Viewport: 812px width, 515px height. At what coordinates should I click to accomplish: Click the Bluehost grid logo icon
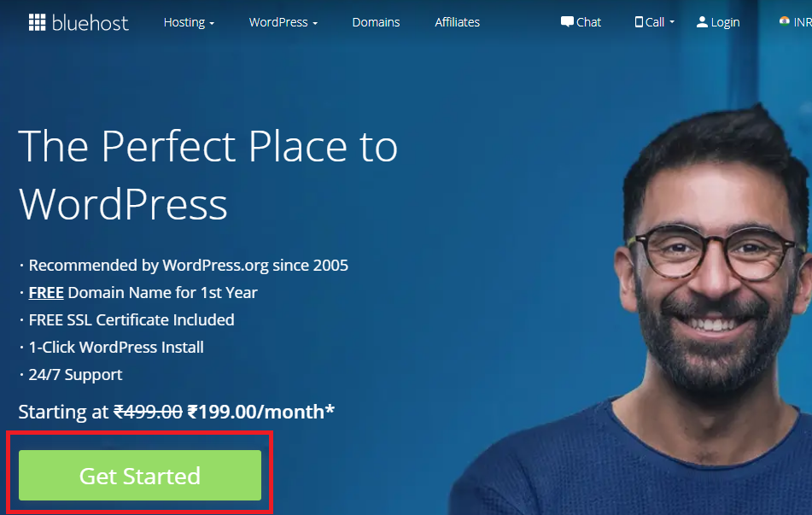(37, 22)
